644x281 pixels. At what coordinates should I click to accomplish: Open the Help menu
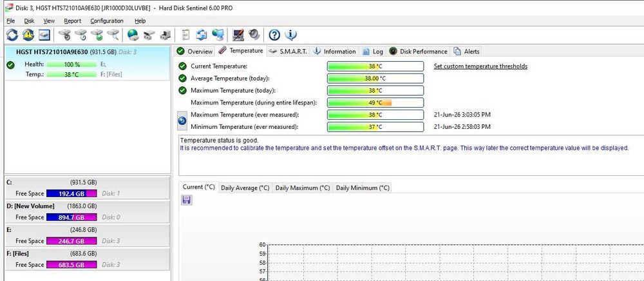140,21
